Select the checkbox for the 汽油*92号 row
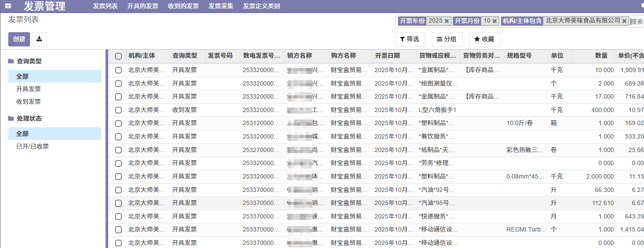The width and height of the screenshot is (644, 248). click(x=118, y=190)
